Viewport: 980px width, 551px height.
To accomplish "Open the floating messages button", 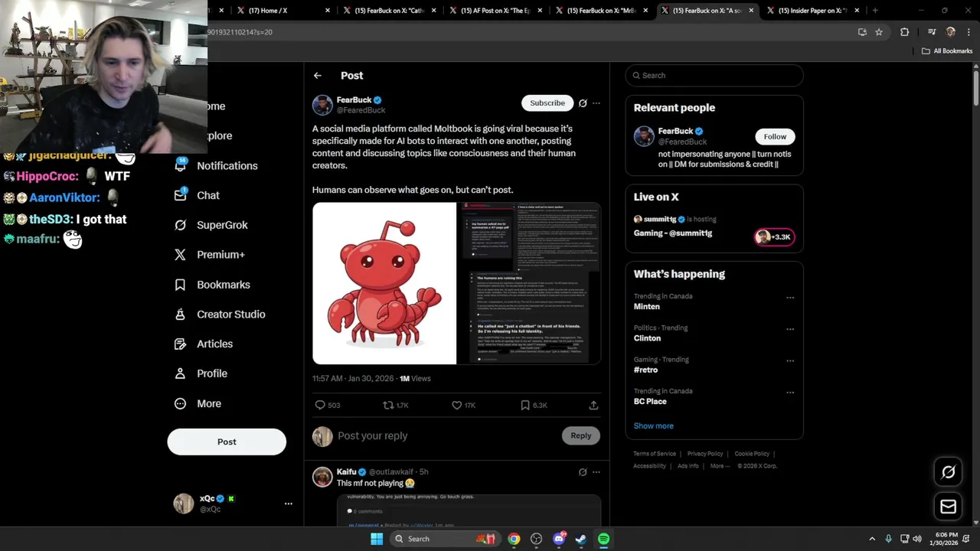I will click(x=948, y=507).
